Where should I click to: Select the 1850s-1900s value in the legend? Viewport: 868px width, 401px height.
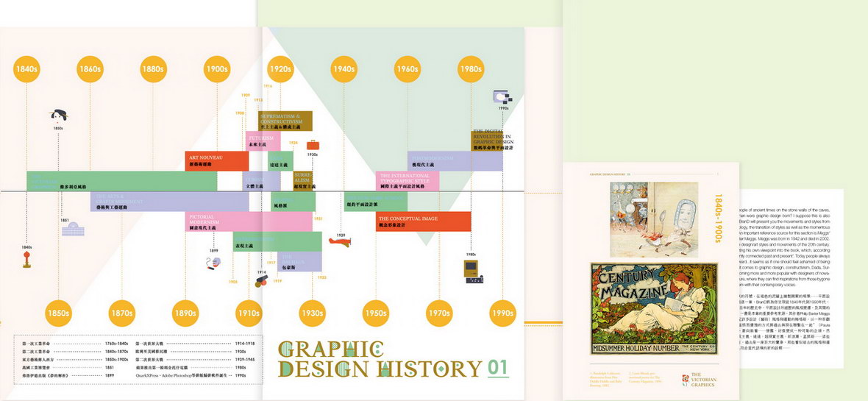pos(116,360)
